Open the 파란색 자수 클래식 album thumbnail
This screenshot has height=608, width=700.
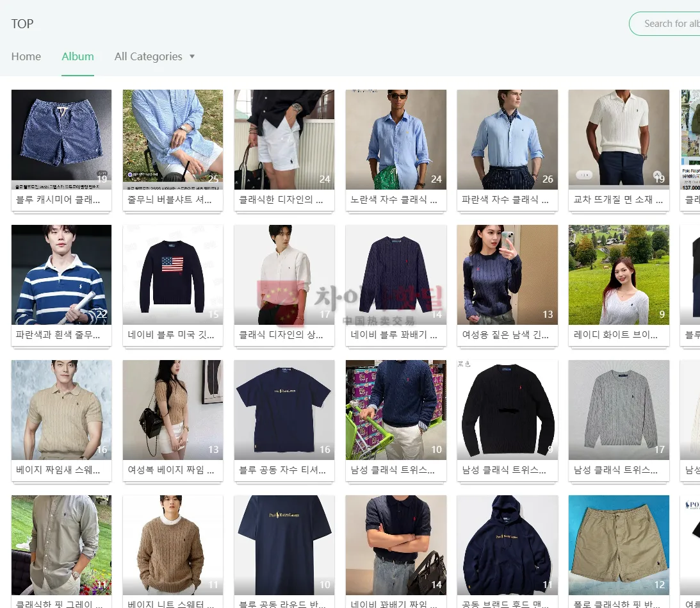click(x=507, y=140)
